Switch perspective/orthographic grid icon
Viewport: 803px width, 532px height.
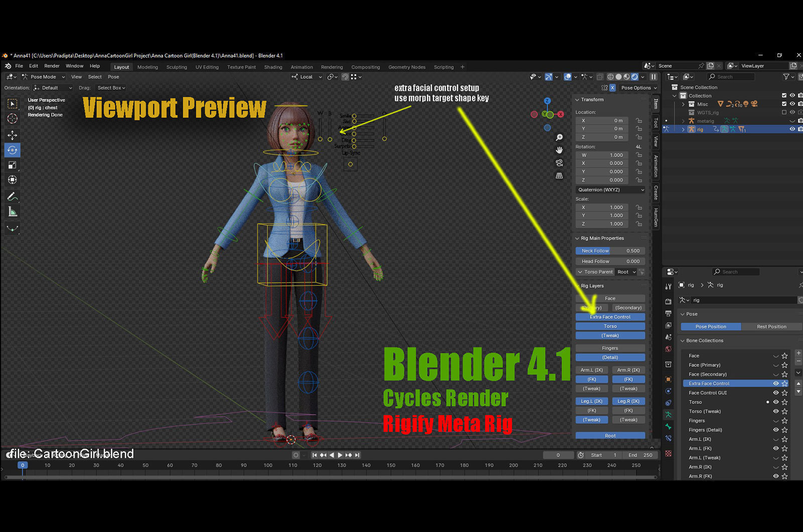(559, 176)
